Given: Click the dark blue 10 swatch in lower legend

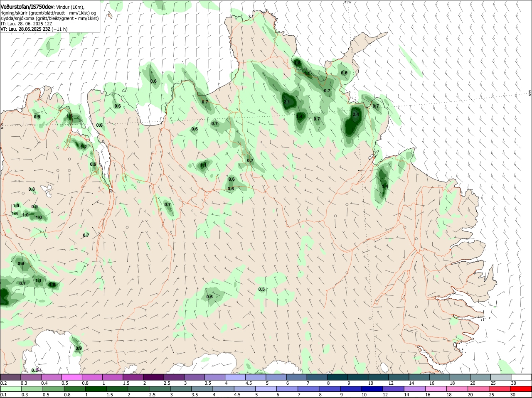Looking at the screenshot, I should click(x=372, y=389).
